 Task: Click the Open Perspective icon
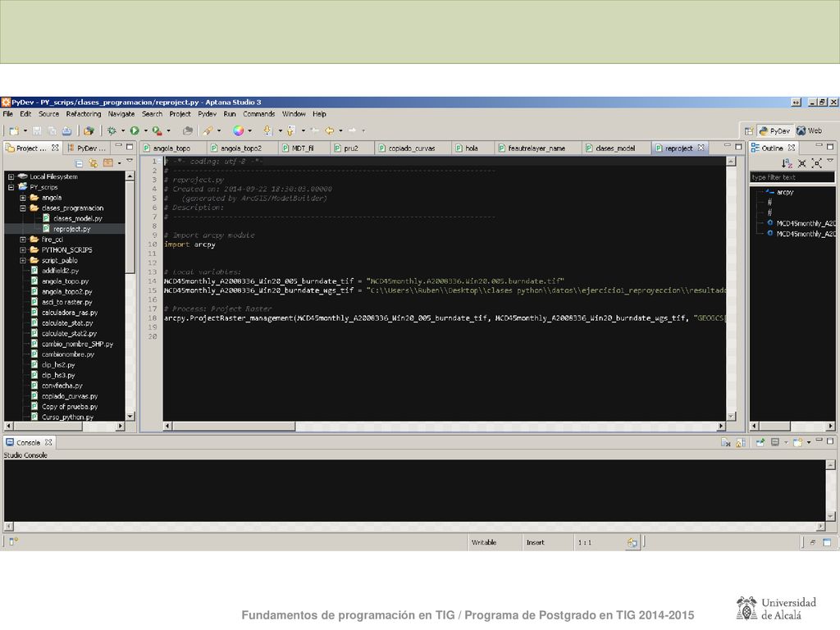click(x=749, y=130)
